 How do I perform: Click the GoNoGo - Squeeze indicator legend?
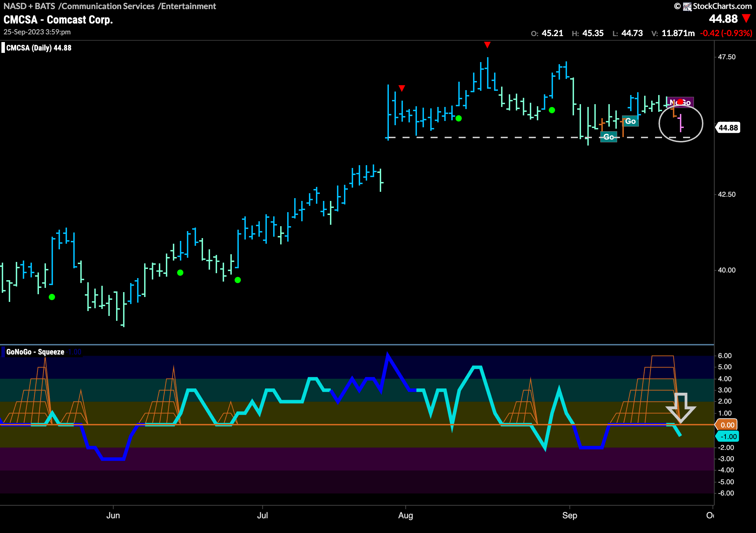(x=35, y=352)
